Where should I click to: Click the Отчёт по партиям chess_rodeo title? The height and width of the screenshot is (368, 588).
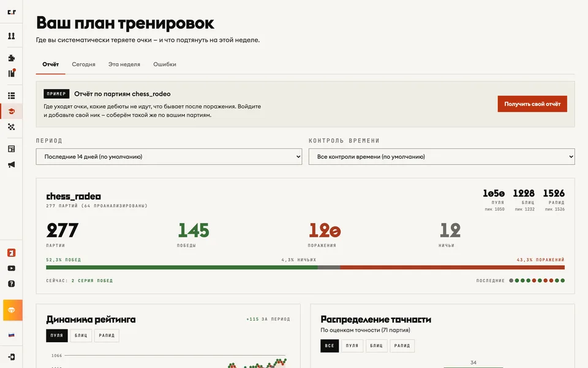(x=123, y=94)
